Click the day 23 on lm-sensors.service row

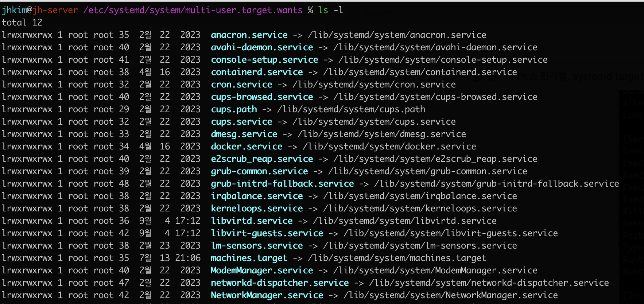pos(165,246)
